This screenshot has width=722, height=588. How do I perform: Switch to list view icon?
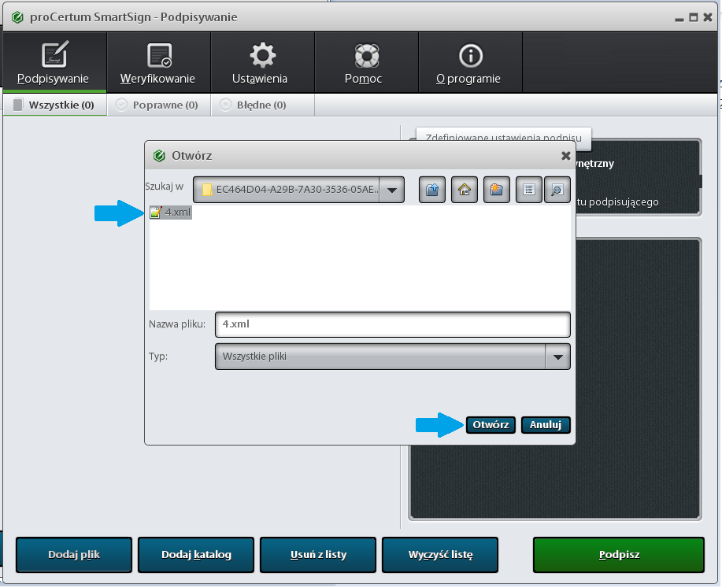[x=529, y=189]
